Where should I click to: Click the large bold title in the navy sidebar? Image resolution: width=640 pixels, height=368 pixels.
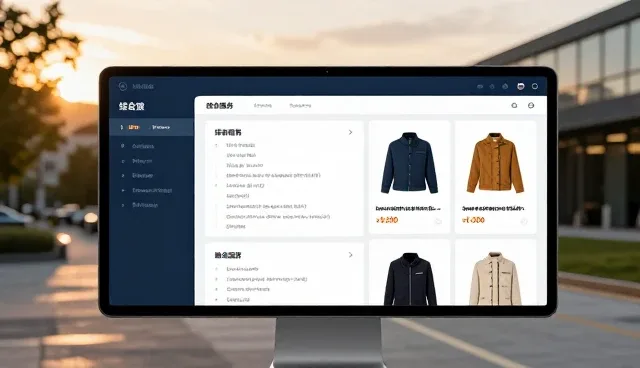tap(131, 106)
